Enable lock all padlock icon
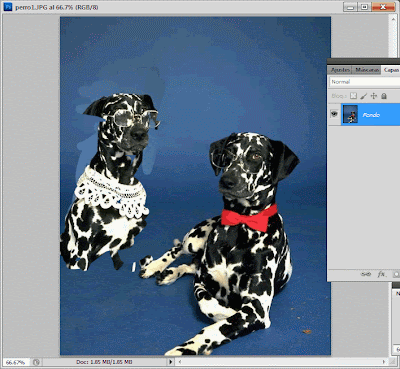The width and height of the screenshot is (400, 369). tap(384, 96)
